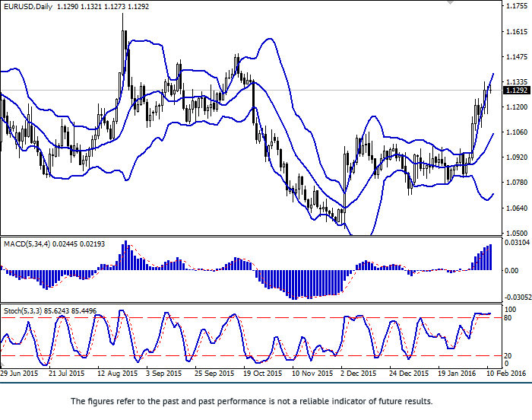Click the Stochastic 0 scale label
Image resolution: width=532 pixels, height=420 pixels.
coord(507,364)
